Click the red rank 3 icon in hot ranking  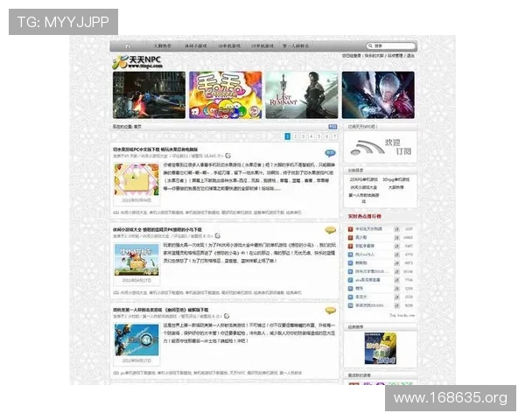[350, 246]
